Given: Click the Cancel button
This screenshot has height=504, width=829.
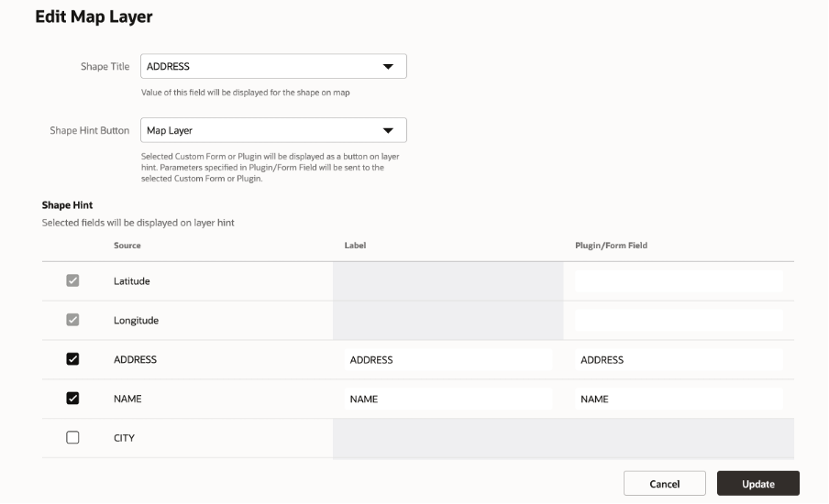Looking at the screenshot, I should [665, 484].
